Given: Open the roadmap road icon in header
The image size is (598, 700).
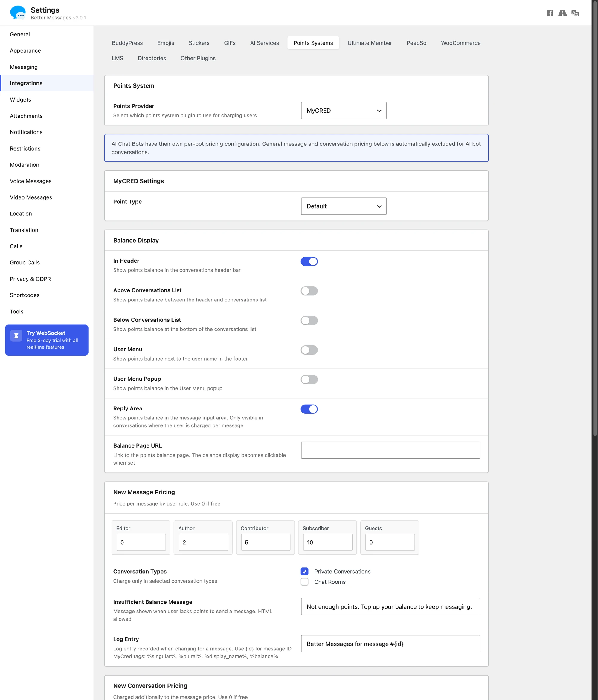Looking at the screenshot, I should point(562,13).
